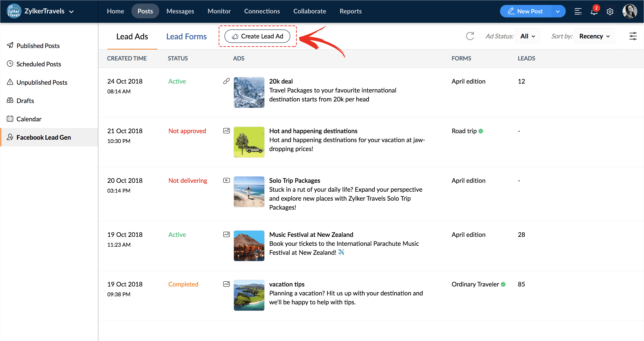Expand the New Post dropdown arrow
Image resolution: width=644 pixels, height=341 pixels.
[557, 11]
